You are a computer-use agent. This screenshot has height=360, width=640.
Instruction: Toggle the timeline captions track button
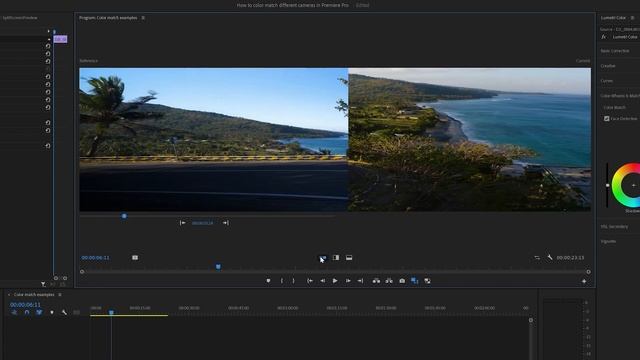click(x=76, y=313)
